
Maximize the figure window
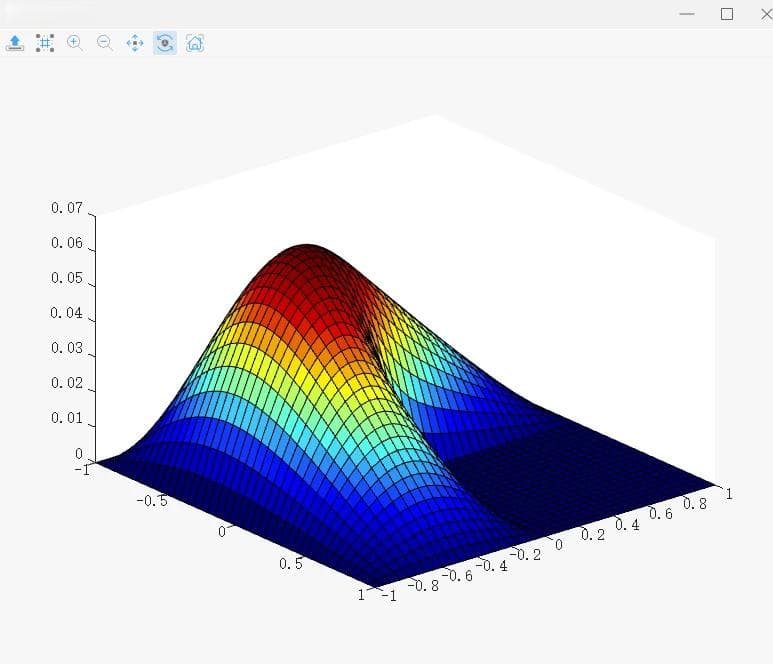coord(727,14)
